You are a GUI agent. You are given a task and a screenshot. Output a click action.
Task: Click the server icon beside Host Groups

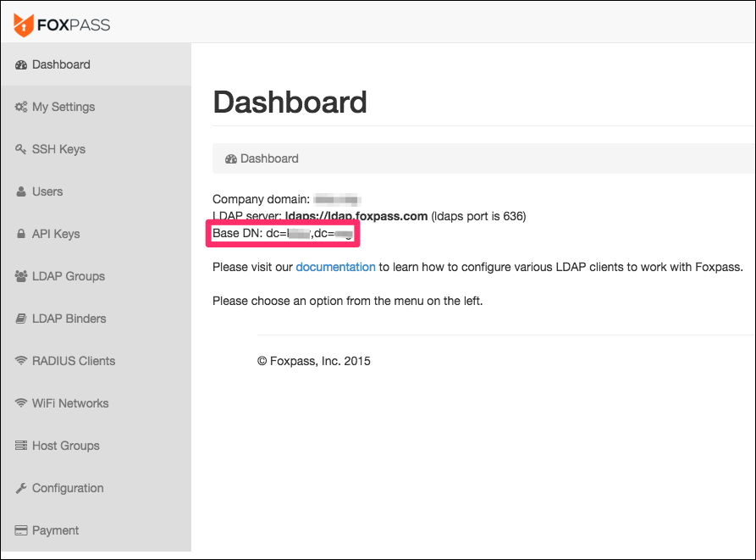pyautogui.click(x=20, y=445)
